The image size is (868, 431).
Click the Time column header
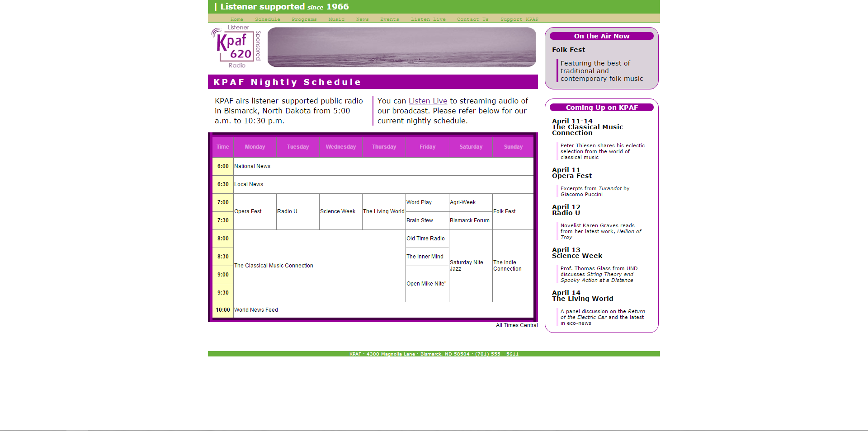tap(223, 147)
